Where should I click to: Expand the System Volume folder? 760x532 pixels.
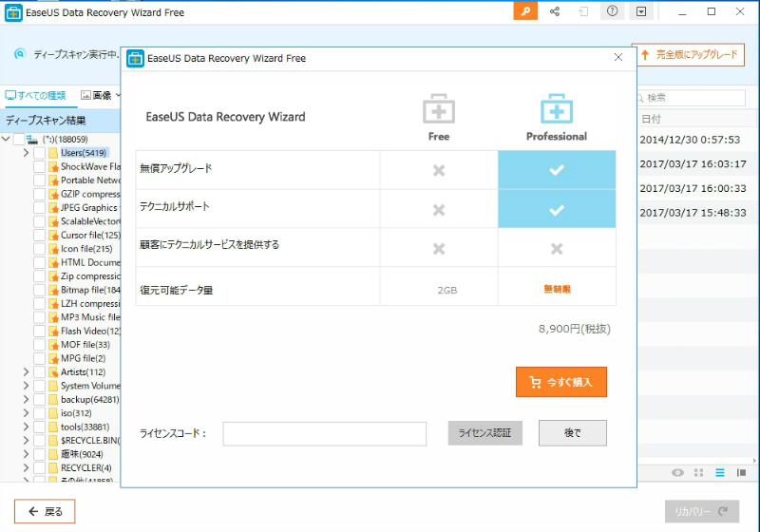pos(27,386)
